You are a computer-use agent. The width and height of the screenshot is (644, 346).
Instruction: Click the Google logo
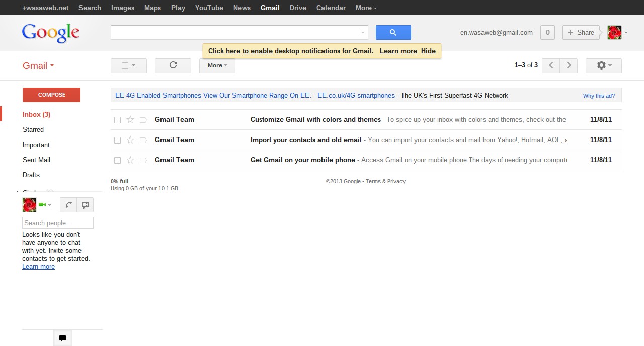(x=51, y=33)
